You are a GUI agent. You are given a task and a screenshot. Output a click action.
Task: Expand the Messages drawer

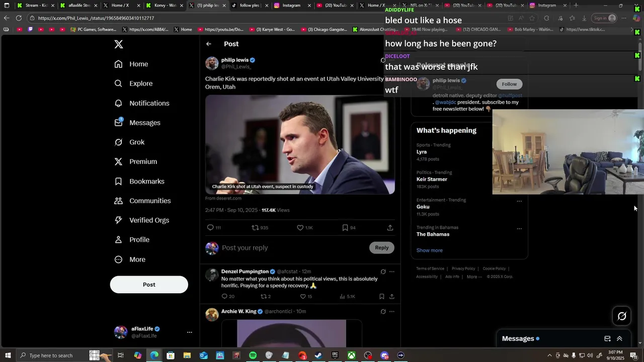[x=619, y=339]
